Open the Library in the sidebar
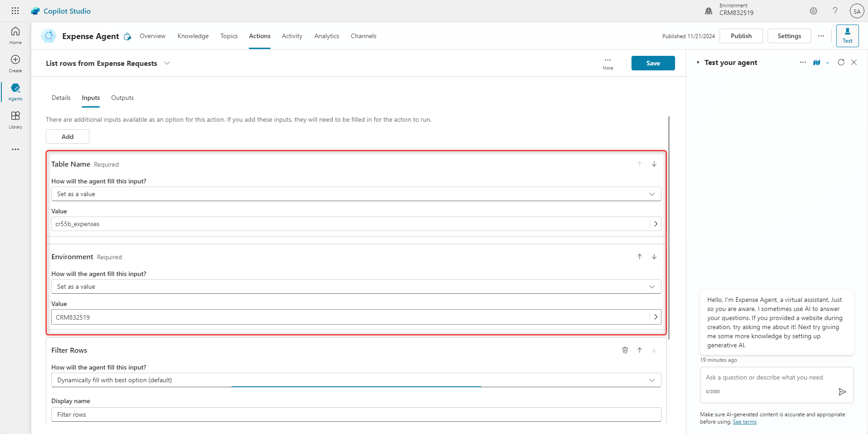The width and height of the screenshot is (868, 434). pos(15,120)
